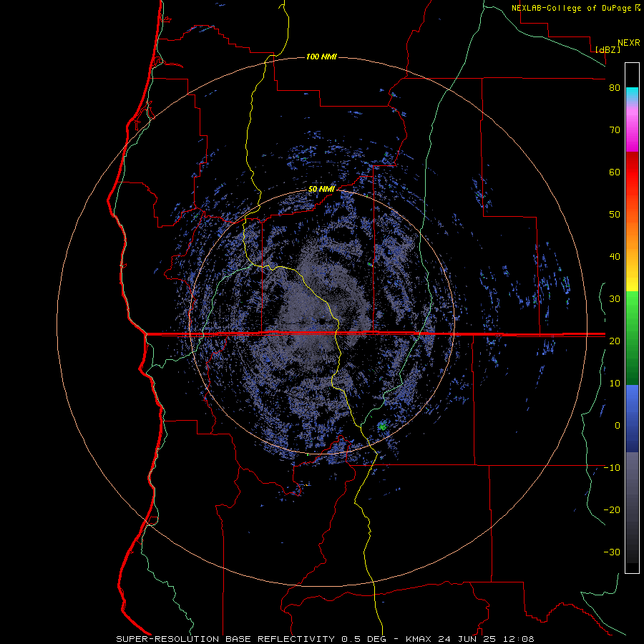Click the -30 value on the dBZ scale
Image resolution: width=644 pixels, height=644 pixels.
[x=612, y=552]
